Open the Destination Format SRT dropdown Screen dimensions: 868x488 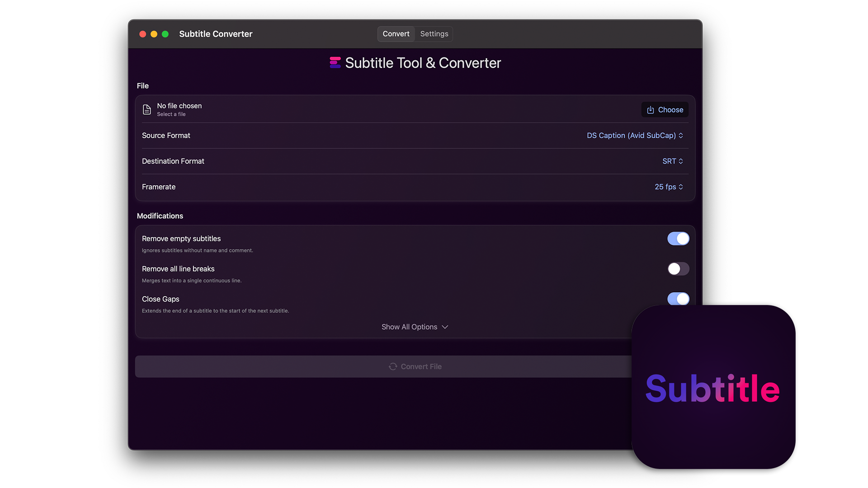[x=672, y=161]
